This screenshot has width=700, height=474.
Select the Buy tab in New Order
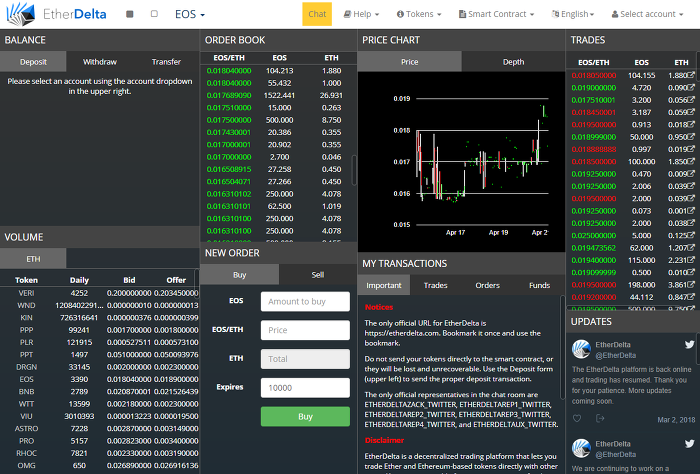click(240, 274)
